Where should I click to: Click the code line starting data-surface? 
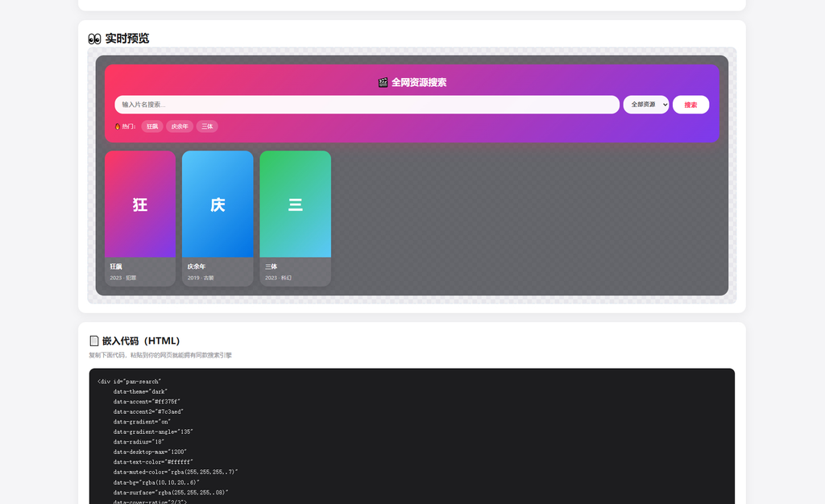171,493
